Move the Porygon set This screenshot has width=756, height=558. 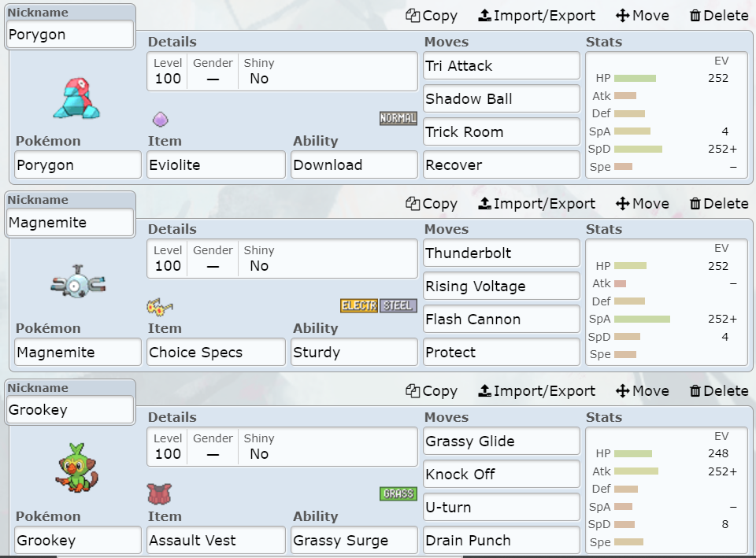(x=643, y=16)
